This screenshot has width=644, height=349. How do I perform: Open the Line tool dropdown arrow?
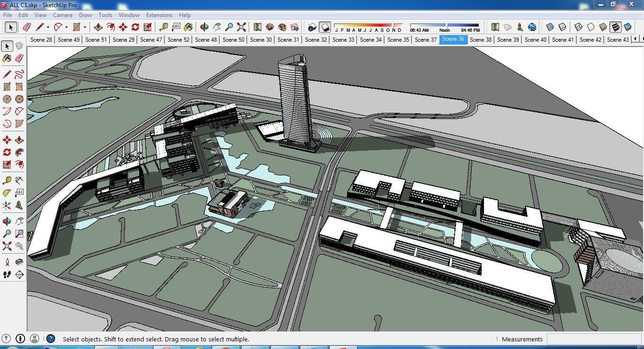(x=48, y=27)
